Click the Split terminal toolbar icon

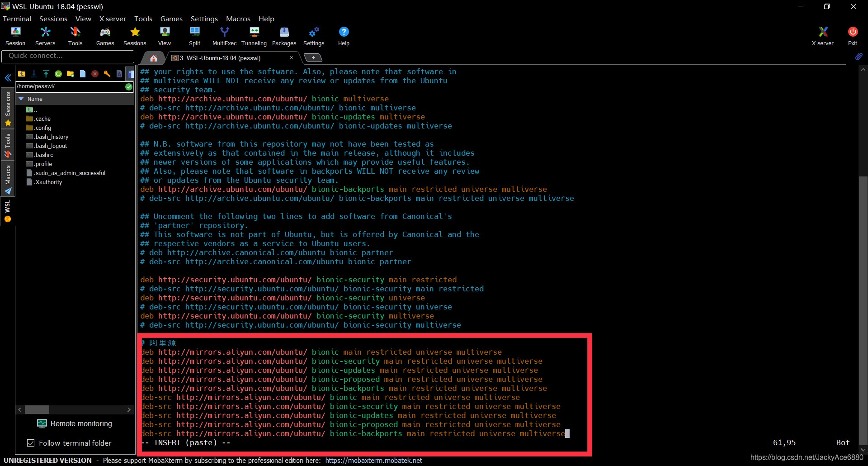[194, 36]
